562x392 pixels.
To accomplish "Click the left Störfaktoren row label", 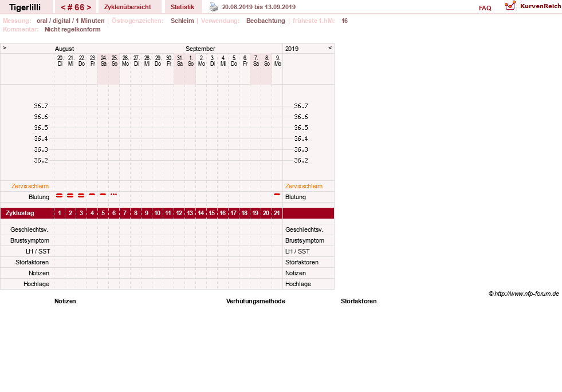I will [32, 262].
